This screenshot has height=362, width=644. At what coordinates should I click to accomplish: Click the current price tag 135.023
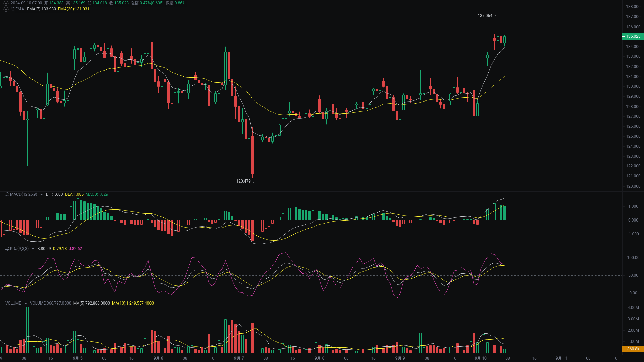point(633,36)
